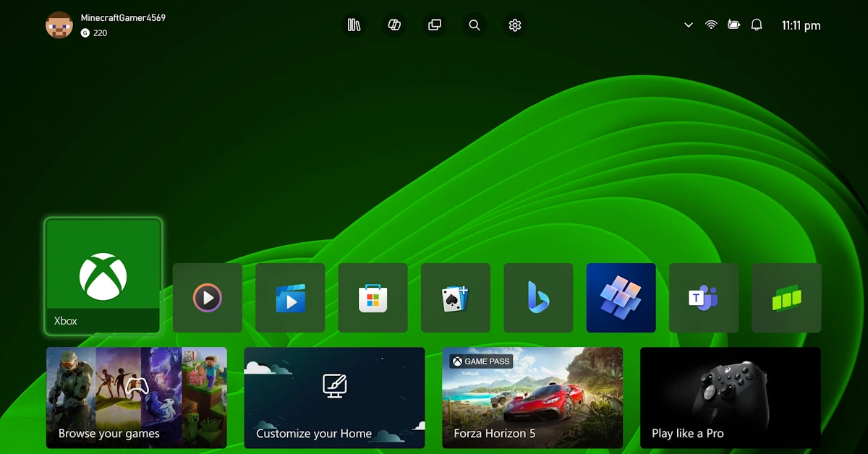Image resolution: width=868 pixels, height=454 pixels.
Task: Click the search magnifier icon
Action: (x=475, y=25)
